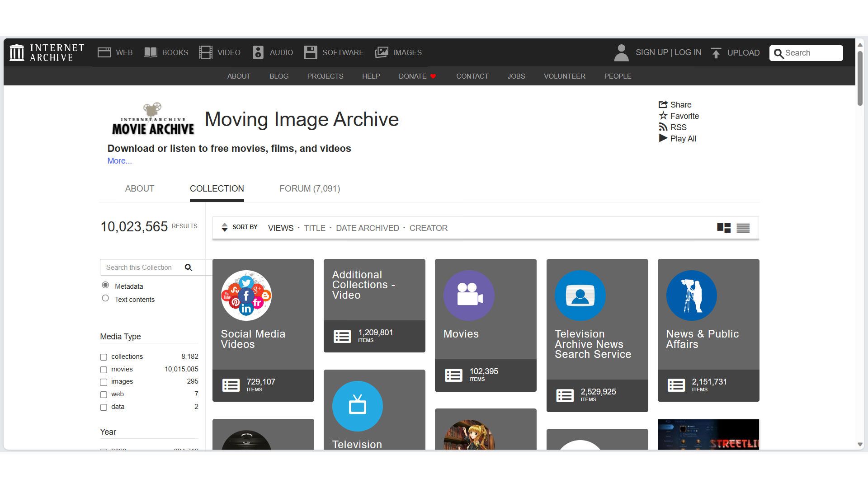Uncheck the movies media type filter

104,369
